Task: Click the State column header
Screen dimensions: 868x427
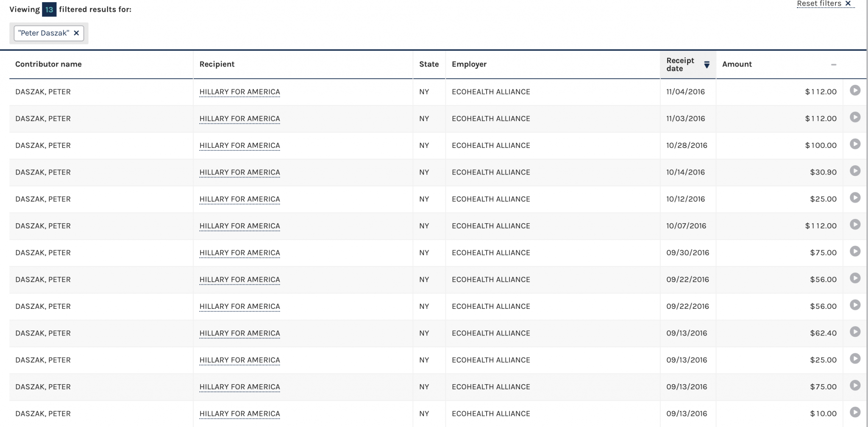Action: pyautogui.click(x=428, y=64)
